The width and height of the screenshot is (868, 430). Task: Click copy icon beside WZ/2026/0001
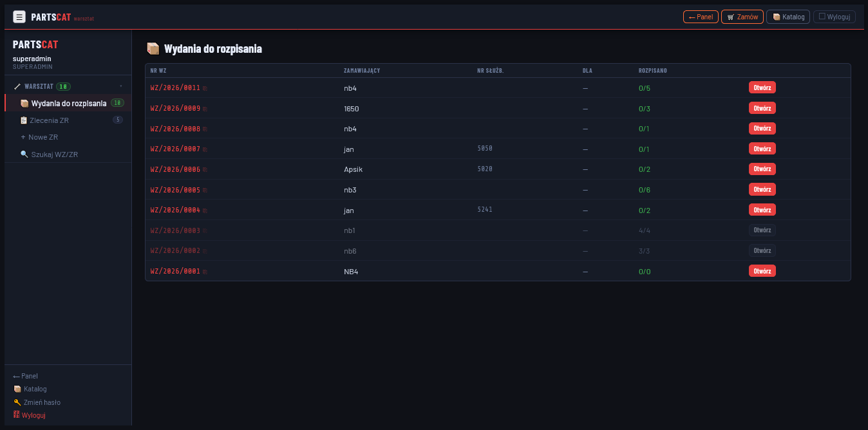(205, 272)
